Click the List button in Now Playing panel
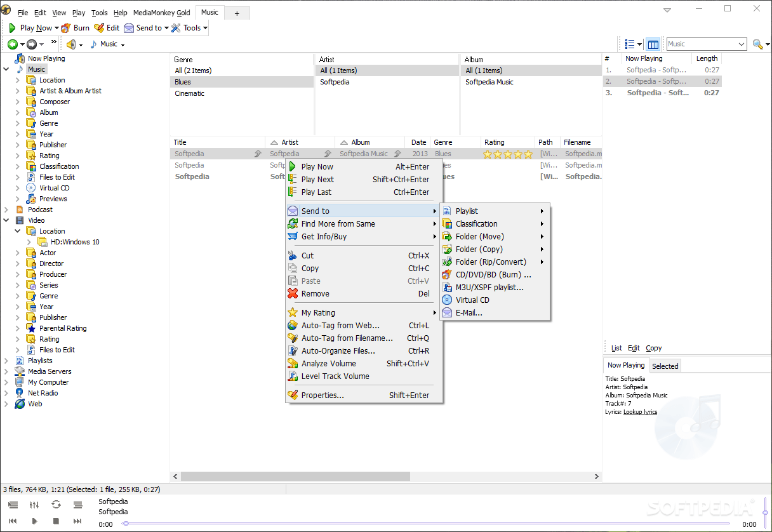 click(x=616, y=348)
